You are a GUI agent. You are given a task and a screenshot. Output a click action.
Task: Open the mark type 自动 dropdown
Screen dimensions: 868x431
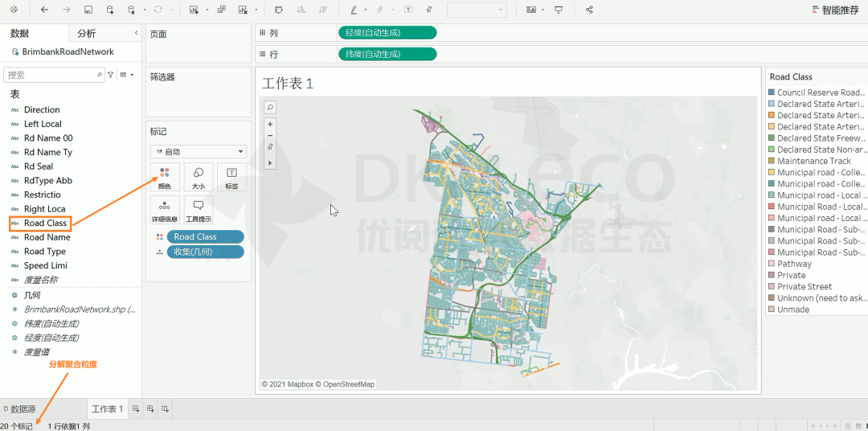click(198, 151)
